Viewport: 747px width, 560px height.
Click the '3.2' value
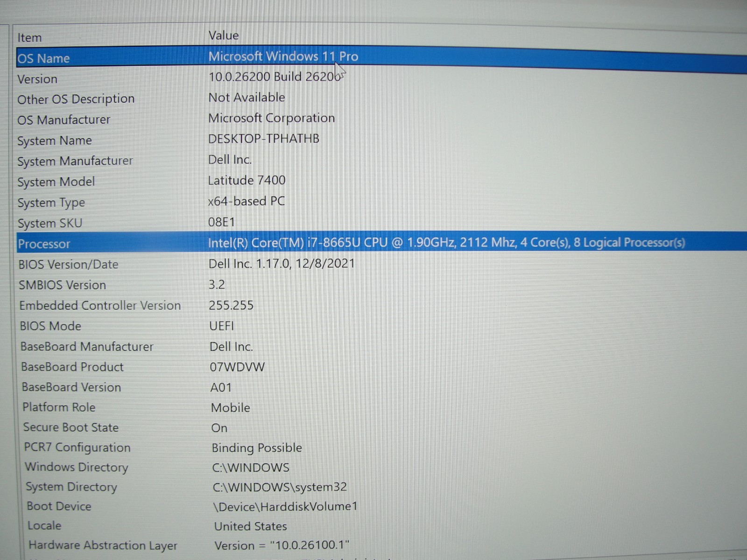tap(217, 285)
